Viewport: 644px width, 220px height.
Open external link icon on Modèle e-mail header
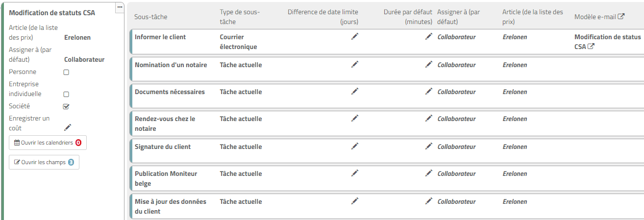coord(621,17)
